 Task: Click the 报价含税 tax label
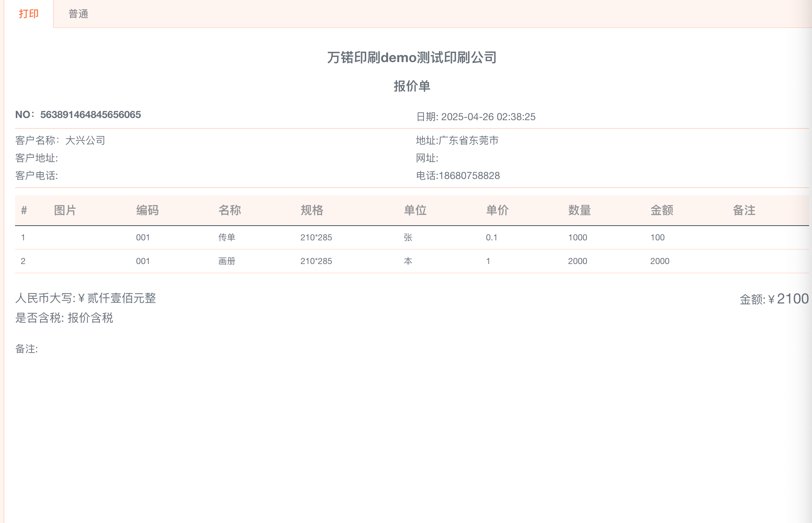(x=90, y=318)
